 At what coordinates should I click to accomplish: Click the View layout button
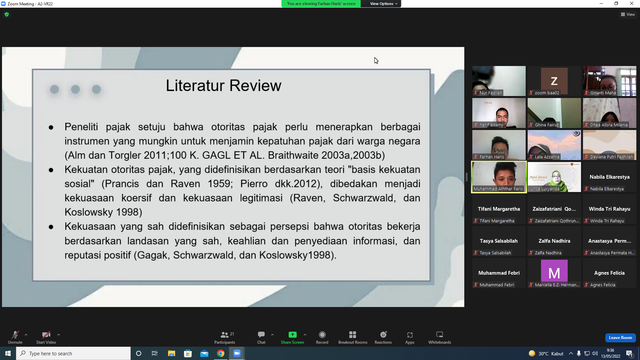(x=628, y=14)
